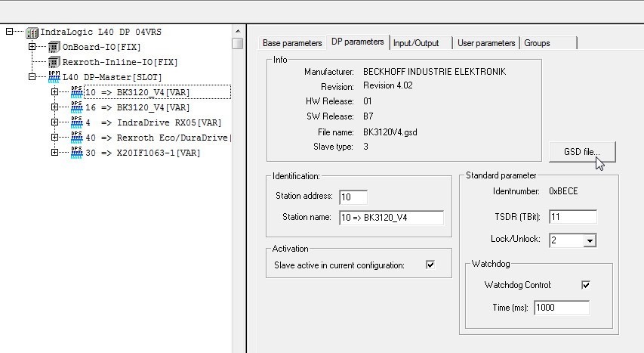Open the Lock/Unlock dropdown
The height and width of the screenshot is (353, 644).
(590, 240)
